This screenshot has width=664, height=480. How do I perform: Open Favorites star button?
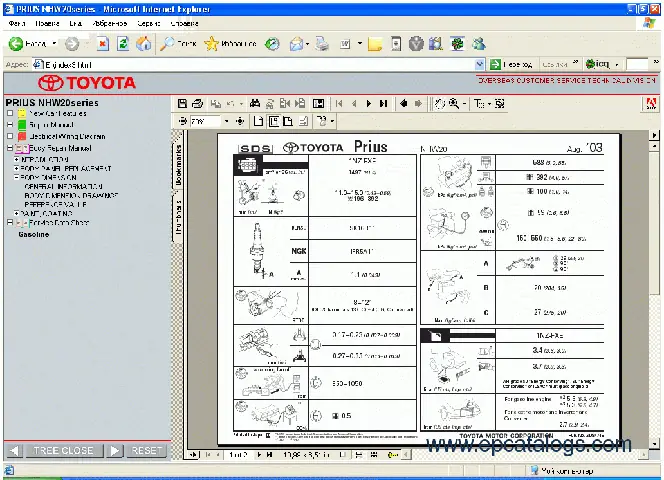(x=211, y=44)
